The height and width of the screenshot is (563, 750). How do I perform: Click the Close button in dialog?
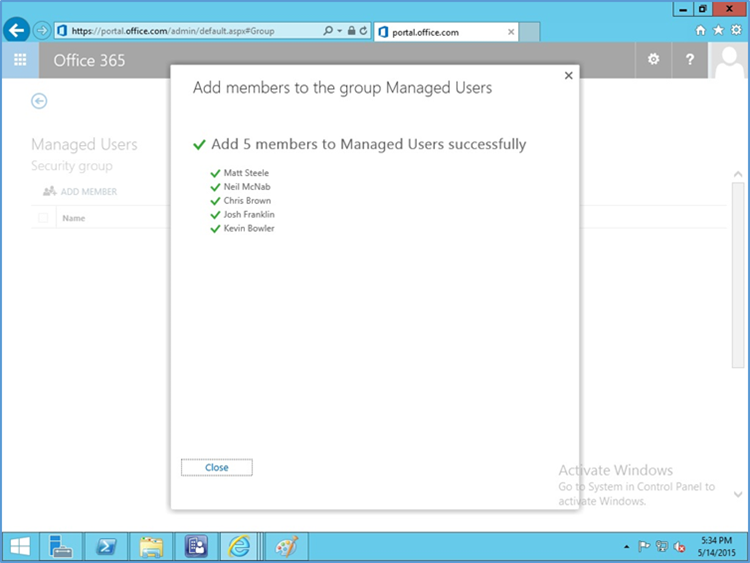217,467
